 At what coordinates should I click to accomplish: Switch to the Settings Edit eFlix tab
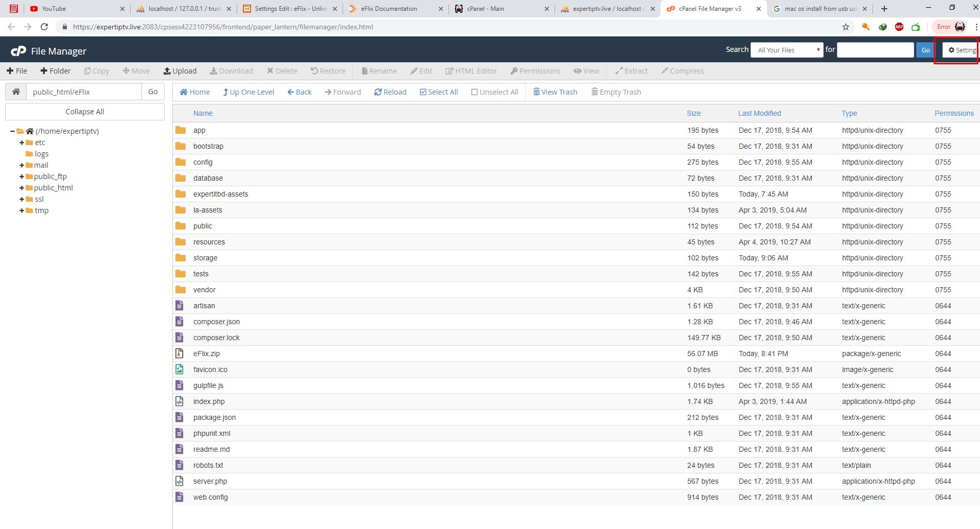pos(291,9)
